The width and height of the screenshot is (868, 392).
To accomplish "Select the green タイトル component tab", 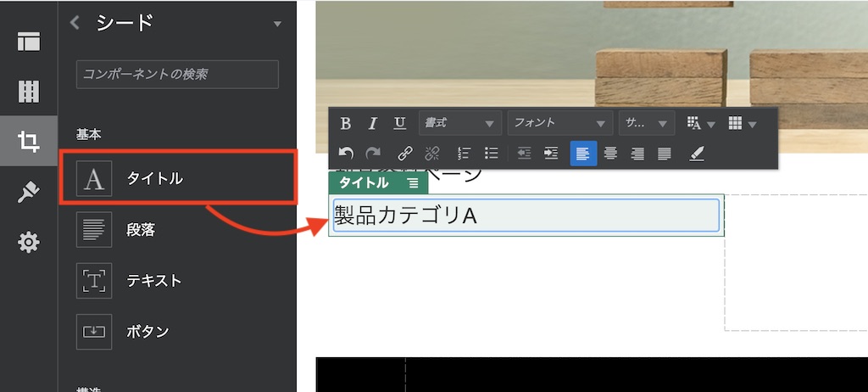I will pos(378,183).
